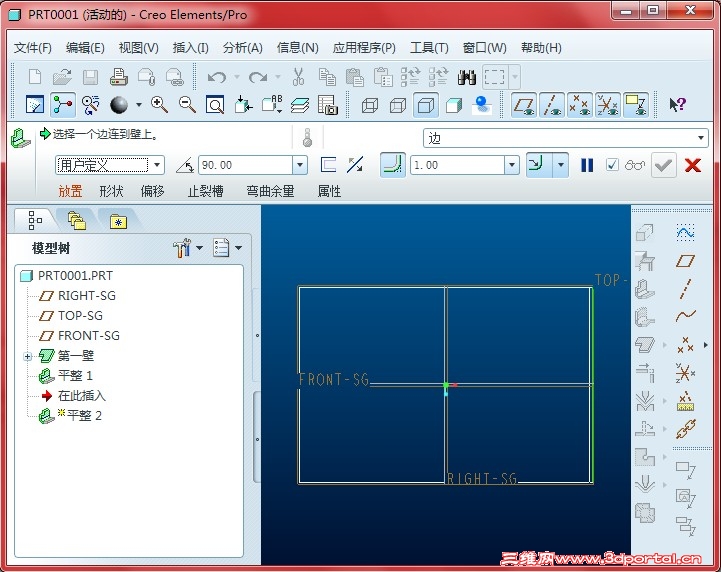Click the change thickness side icon
Image resolution: width=721 pixels, height=572 pixels.
click(328, 165)
